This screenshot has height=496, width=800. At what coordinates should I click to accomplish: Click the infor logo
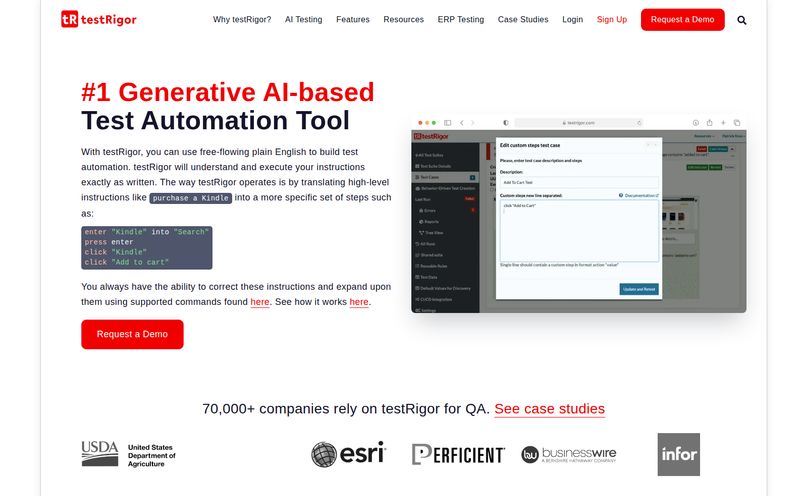tap(679, 454)
